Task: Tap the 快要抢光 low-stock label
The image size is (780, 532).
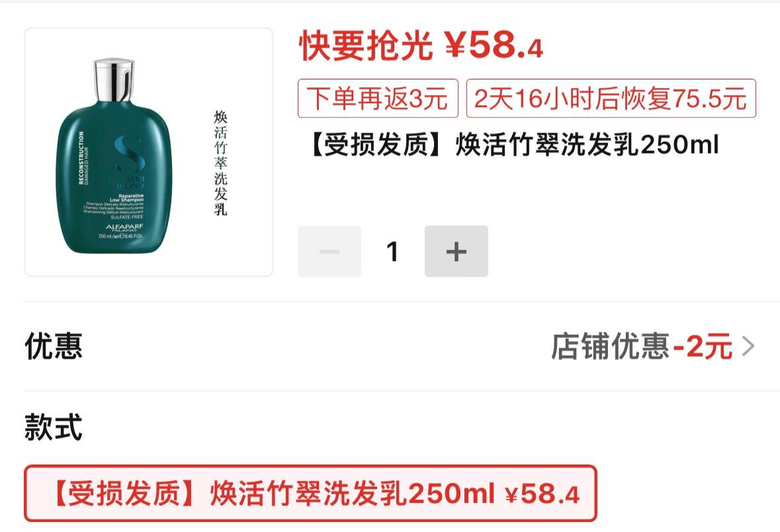Action: point(366,45)
